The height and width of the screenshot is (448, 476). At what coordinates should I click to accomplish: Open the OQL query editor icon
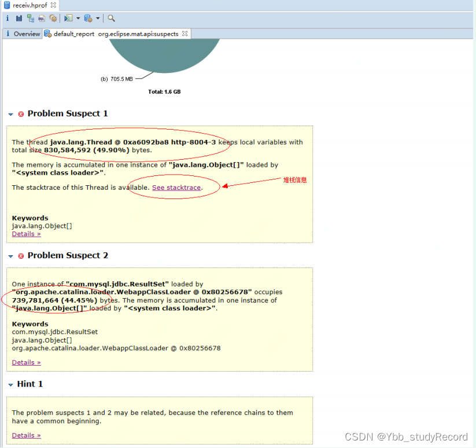[x=42, y=18]
